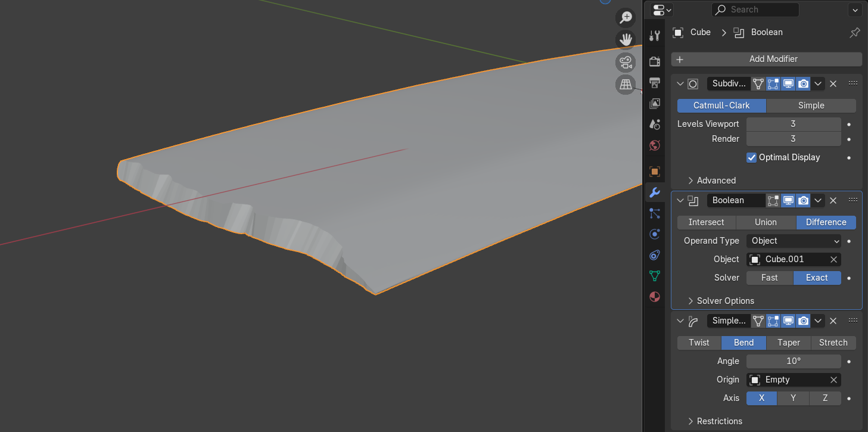Remove the Subdivision modifier with X

(833, 84)
